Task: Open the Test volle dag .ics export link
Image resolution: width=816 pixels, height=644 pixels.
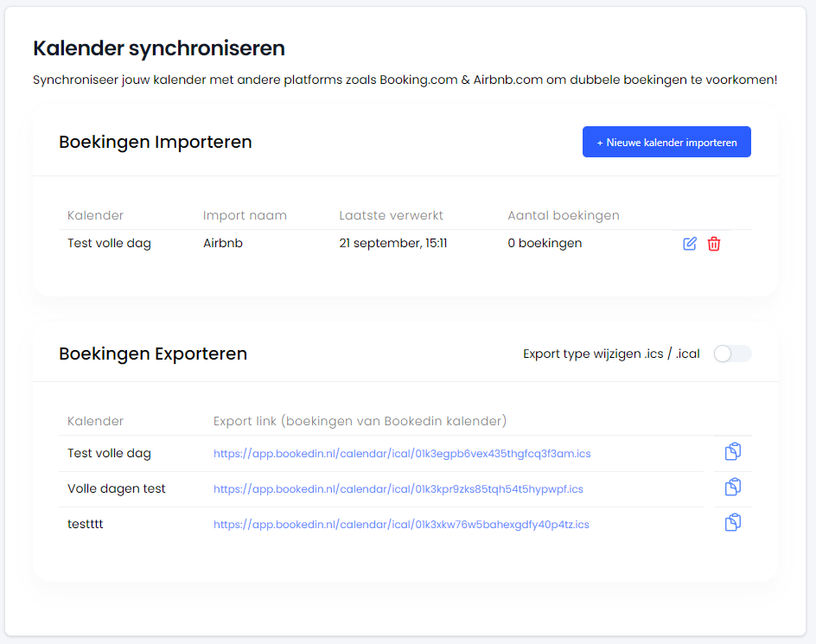Action: pyautogui.click(x=402, y=454)
